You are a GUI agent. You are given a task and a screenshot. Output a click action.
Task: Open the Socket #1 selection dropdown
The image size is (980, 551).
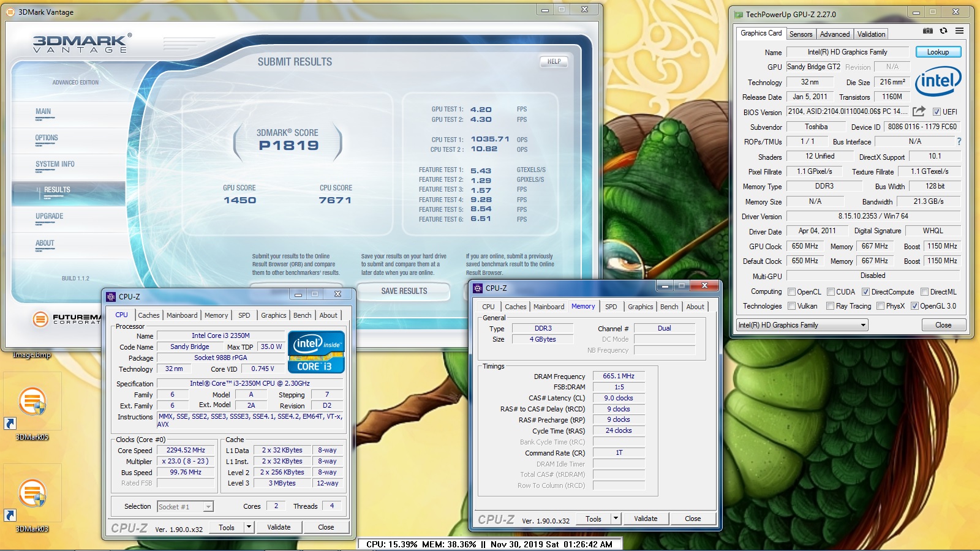[184, 507]
